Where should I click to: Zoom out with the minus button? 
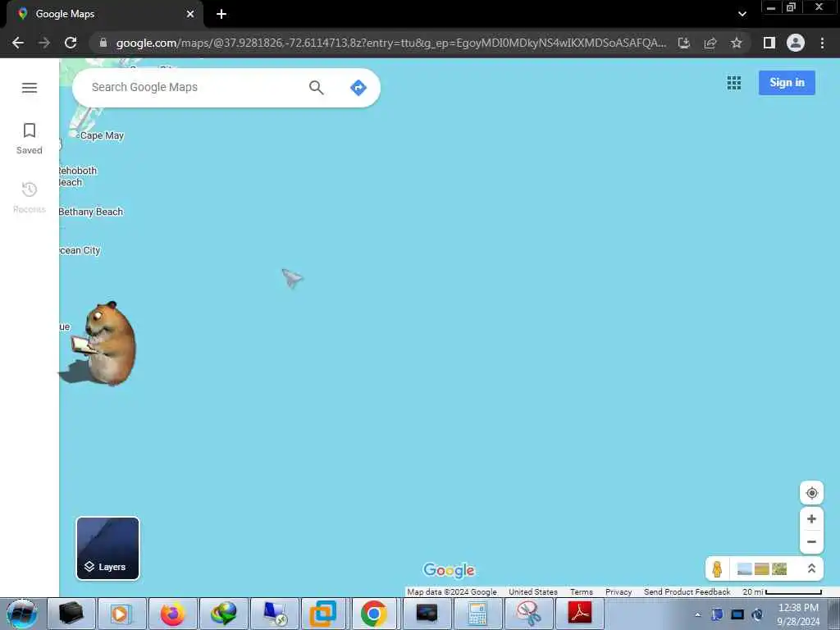tap(811, 541)
